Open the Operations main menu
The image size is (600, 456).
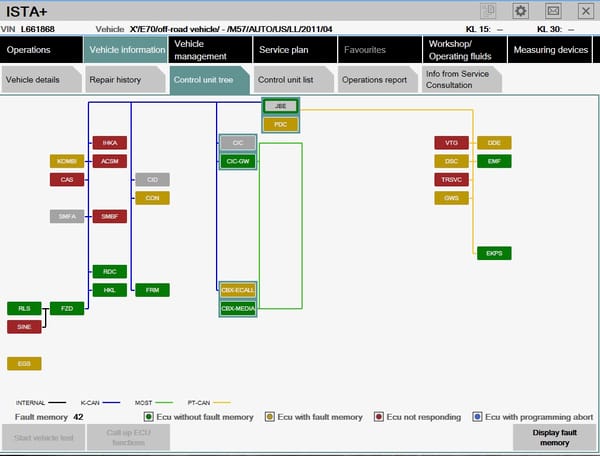[x=41, y=50]
